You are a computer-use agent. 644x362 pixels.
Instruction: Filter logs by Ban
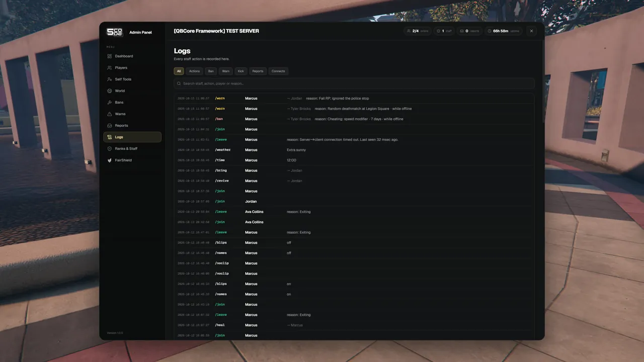211,71
